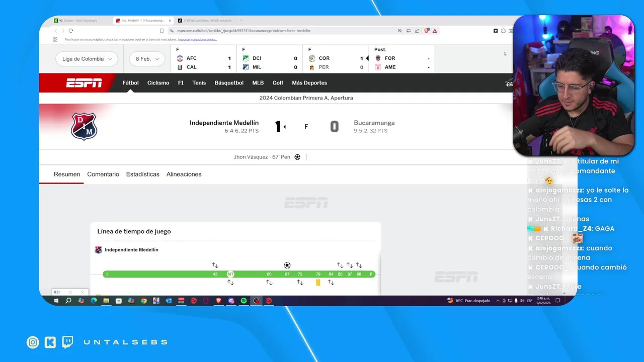Open the ESPN logo home link
The image size is (644, 362).
coord(84,83)
